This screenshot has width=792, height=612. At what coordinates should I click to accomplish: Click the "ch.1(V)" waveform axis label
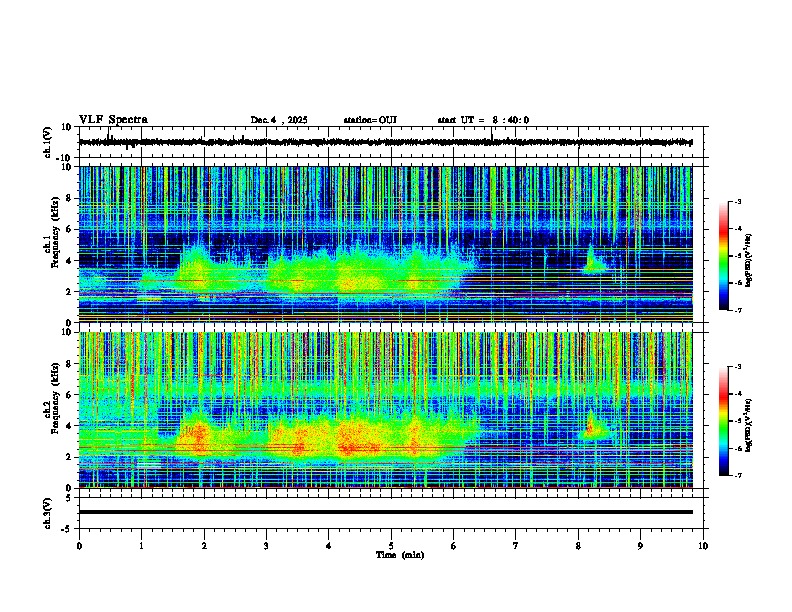pyautogui.click(x=48, y=142)
